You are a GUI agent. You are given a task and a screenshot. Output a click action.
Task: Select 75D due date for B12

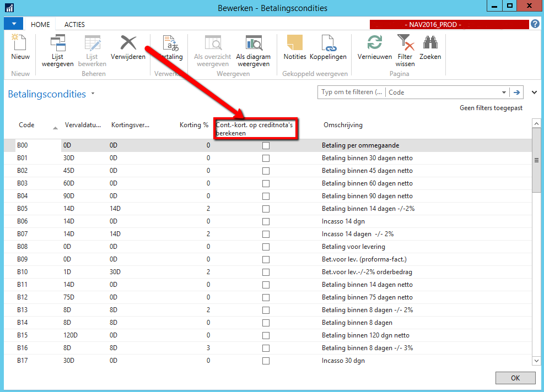[x=69, y=297]
